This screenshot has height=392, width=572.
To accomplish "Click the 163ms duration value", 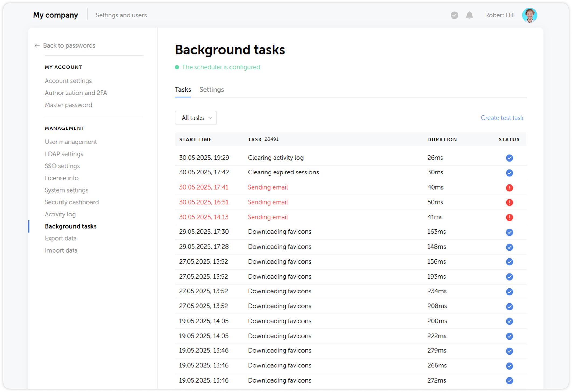I will [x=437, y=232].
